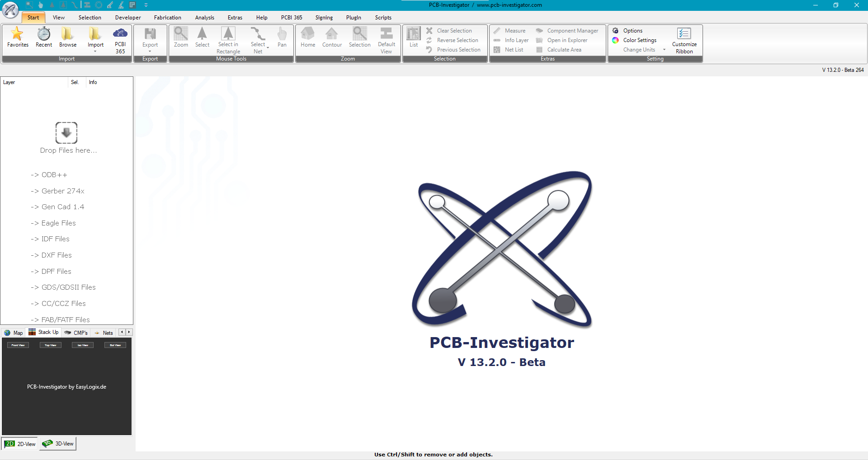
Task: Click the PCB-Investigator application orb button
Action: click(x=10, y=9)
